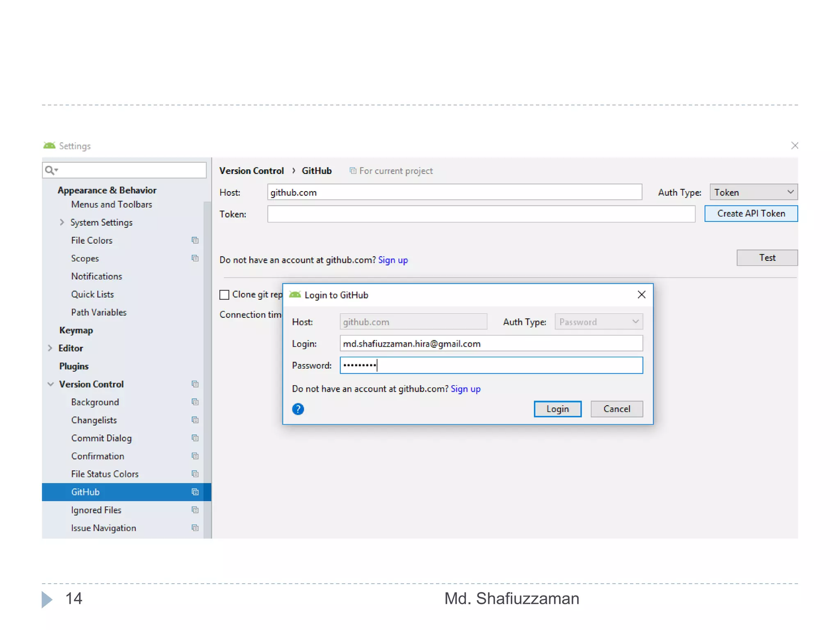Click the Create API Token button
This screenshot has width=840, height=630.
[751, 214]
